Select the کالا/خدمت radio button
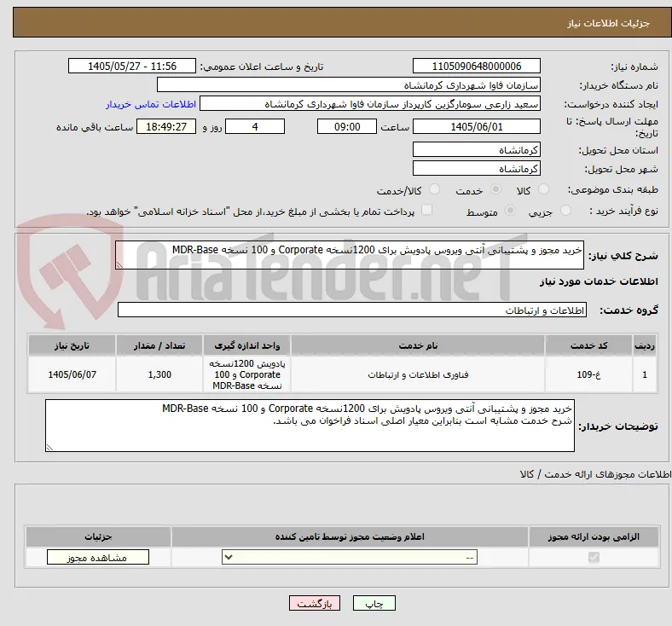The image size is (672, 626). coord(435,189)
